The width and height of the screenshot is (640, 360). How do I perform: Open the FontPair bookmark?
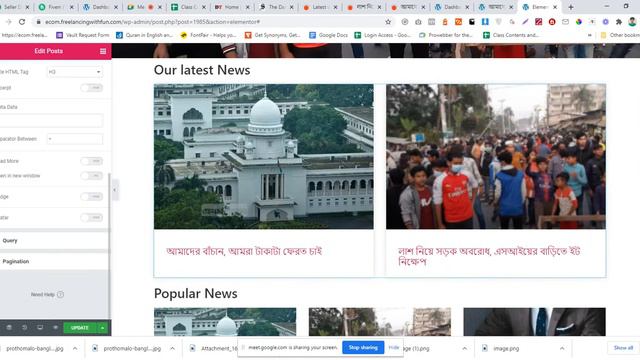coord(208,35)
